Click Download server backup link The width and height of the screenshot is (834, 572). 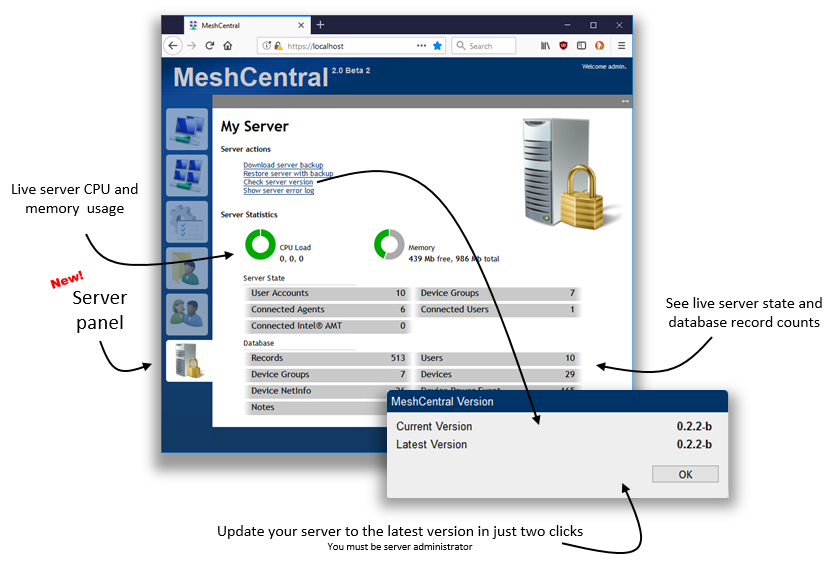pos(283,165)
